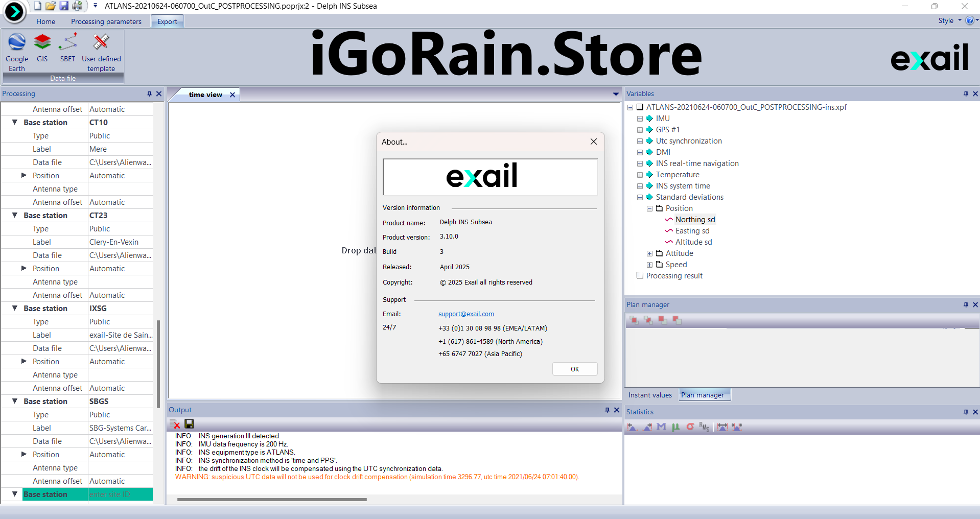Expand the IMU node in Variables tree
The width and height of the screenshot is (980, 519).
tap(640, 119)
